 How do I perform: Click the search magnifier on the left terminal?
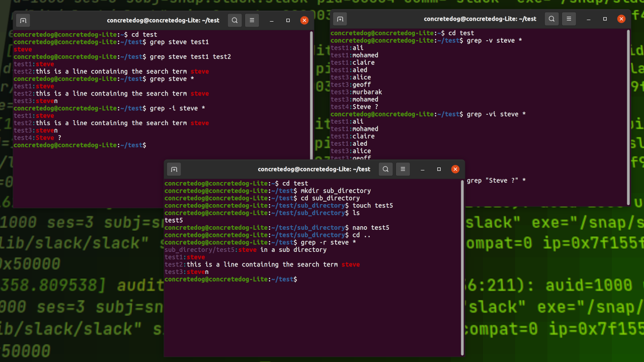[234, 20]
